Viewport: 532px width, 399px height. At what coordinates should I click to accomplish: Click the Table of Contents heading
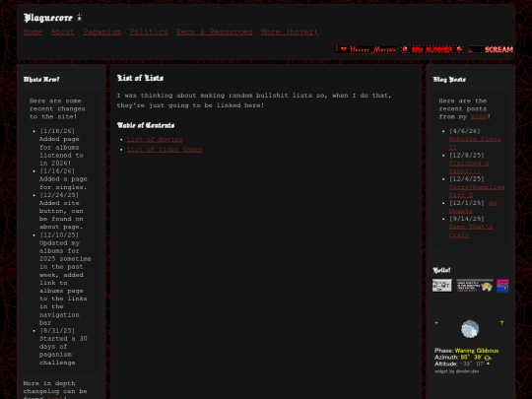tap(146, 125)
